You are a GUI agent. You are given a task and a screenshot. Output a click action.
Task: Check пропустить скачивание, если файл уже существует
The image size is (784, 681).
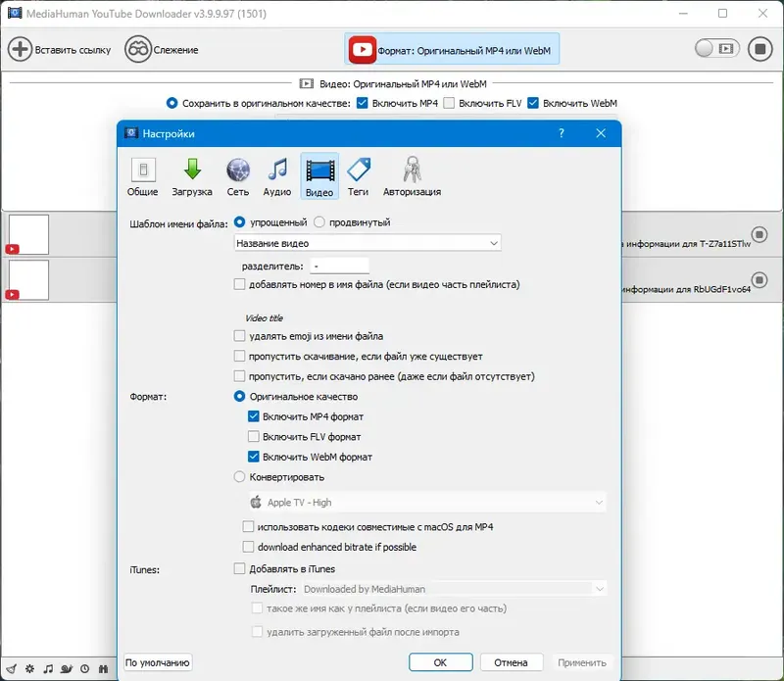pos(239,356)
